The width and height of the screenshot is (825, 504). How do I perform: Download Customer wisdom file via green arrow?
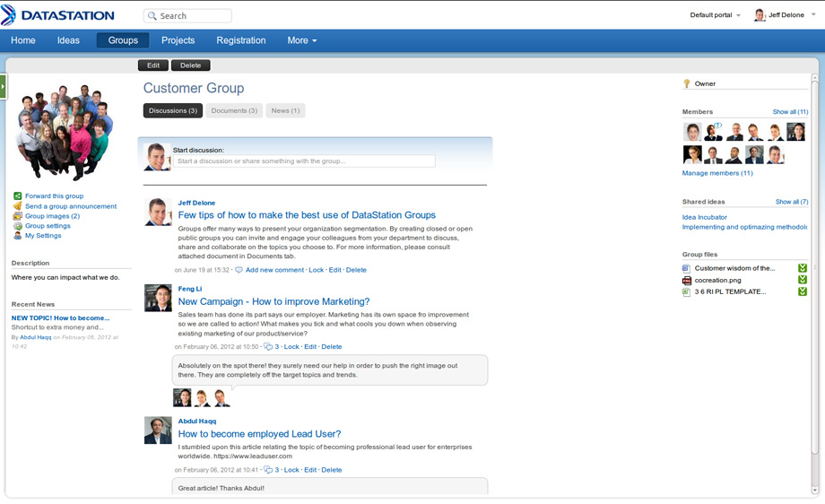click(803, 268)
